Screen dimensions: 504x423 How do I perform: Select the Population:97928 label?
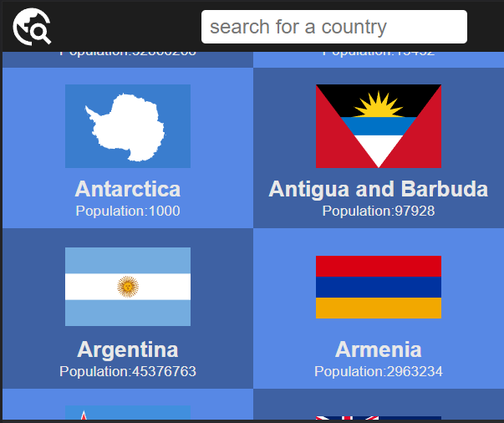point(378,211)
